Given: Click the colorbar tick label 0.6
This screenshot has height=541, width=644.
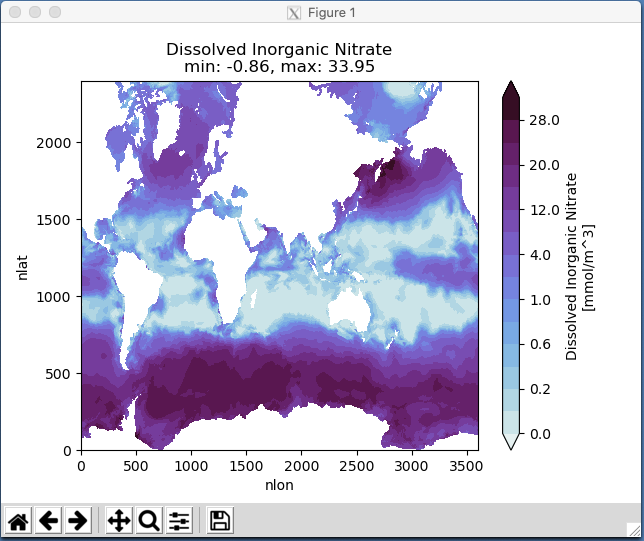Looking at the screenshot, I should coord(540,344).
